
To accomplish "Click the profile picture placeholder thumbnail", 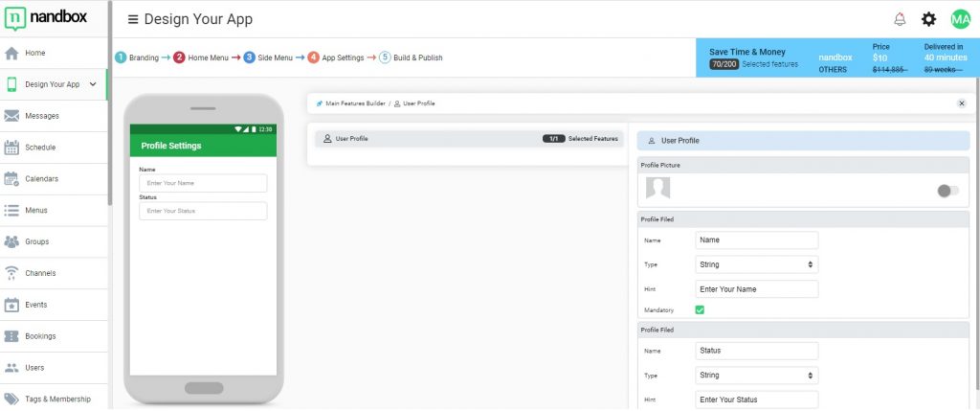I will pyautogui.click(x=657, y=188).
